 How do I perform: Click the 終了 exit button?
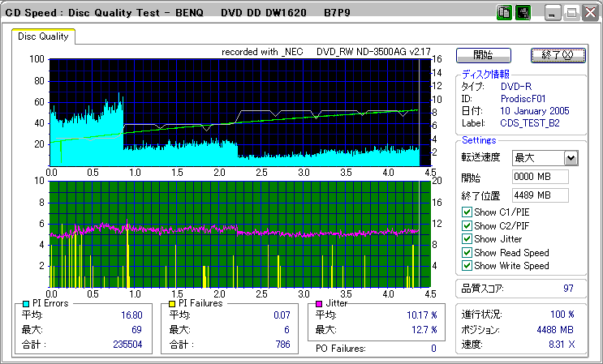coord(558,55)
